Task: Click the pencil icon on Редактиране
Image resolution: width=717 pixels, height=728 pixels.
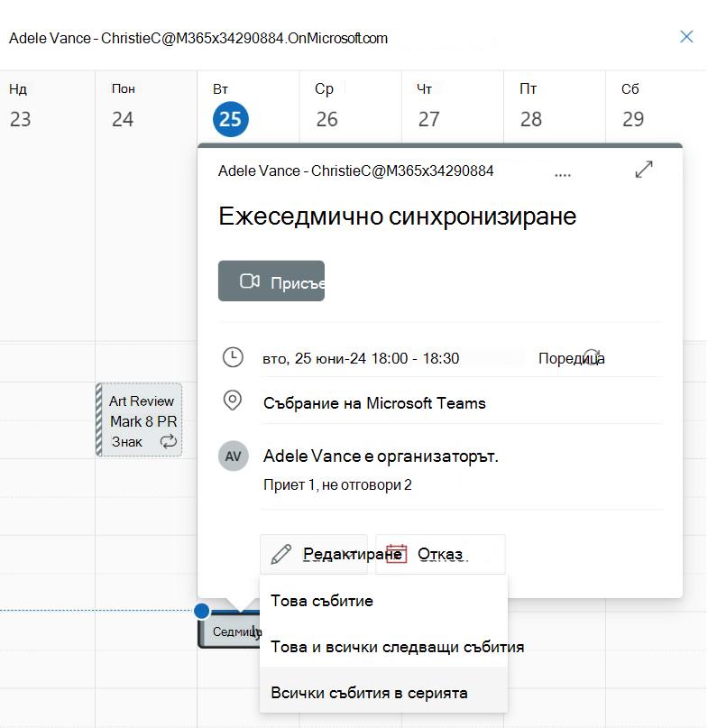Action: tap(280, 555)
